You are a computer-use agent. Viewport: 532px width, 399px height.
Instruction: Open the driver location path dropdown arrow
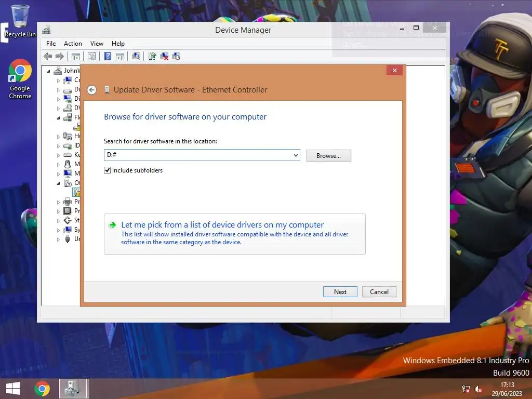tap(296, 155)
